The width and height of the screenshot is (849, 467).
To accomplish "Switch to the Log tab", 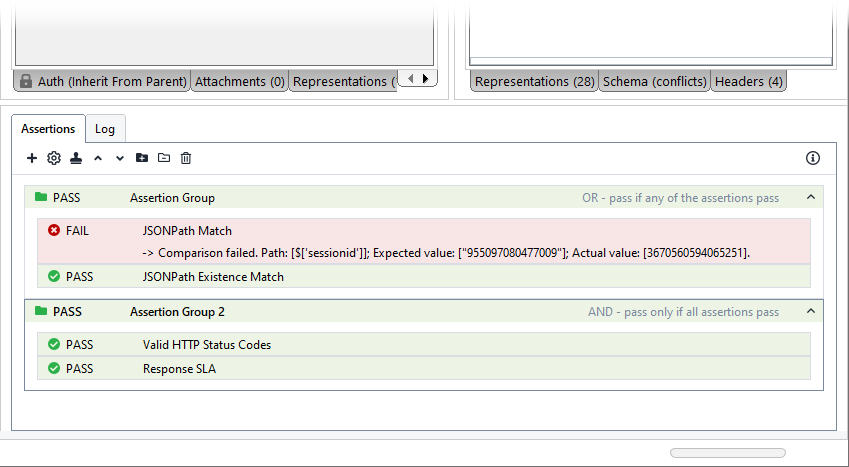I will pyautogui.click(x=105, y=129).
